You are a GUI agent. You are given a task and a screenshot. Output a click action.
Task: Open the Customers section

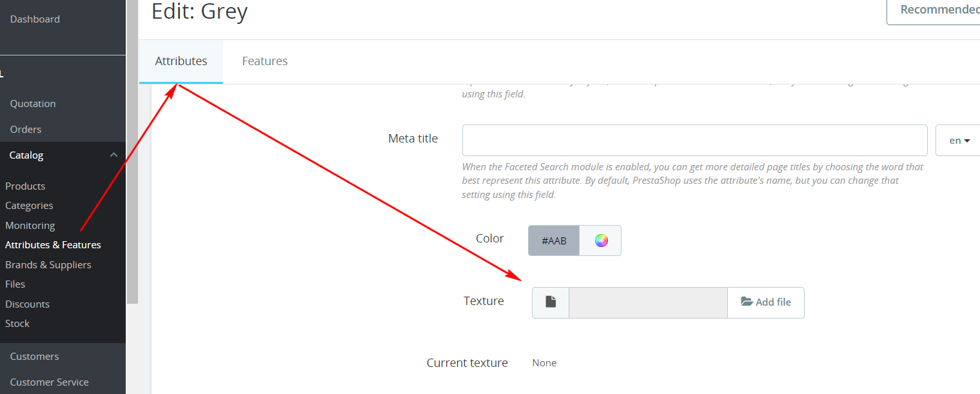point(34,356)
